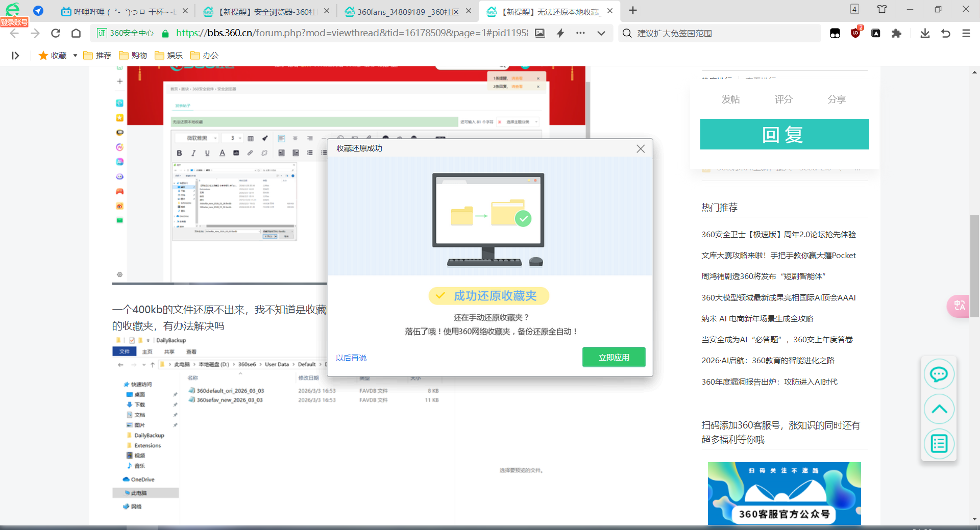980x530 pixels.
Task: Click the chevron dropdown at the address bar end
Action: tap(601, 33)
